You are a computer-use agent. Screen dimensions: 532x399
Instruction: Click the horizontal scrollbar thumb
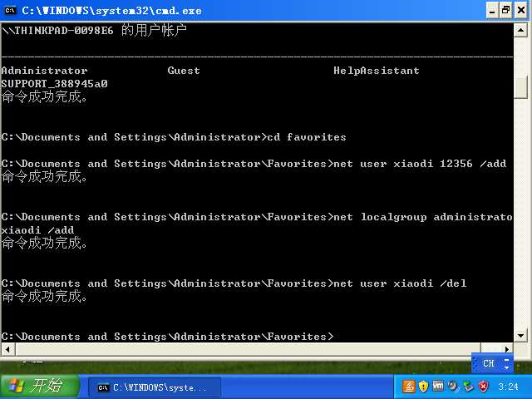[x=248, y=349]
